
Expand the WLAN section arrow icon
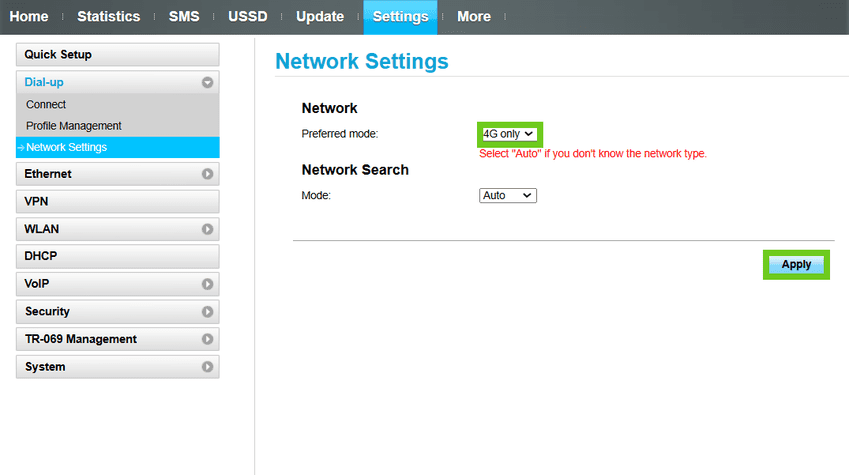207,229
